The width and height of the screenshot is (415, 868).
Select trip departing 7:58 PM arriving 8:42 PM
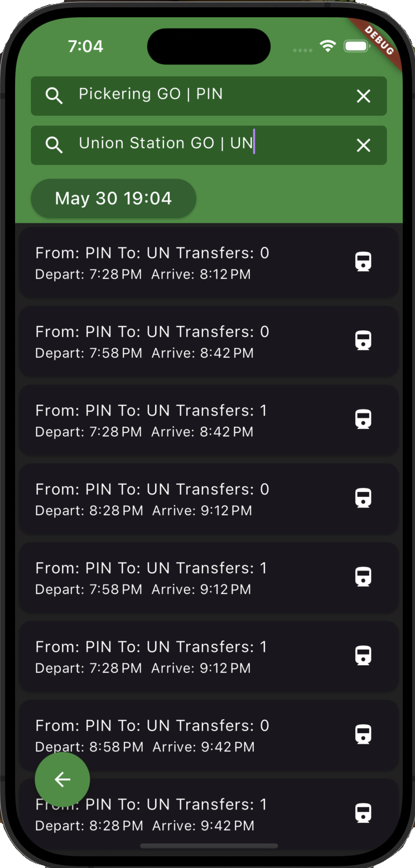pos(184,342)
